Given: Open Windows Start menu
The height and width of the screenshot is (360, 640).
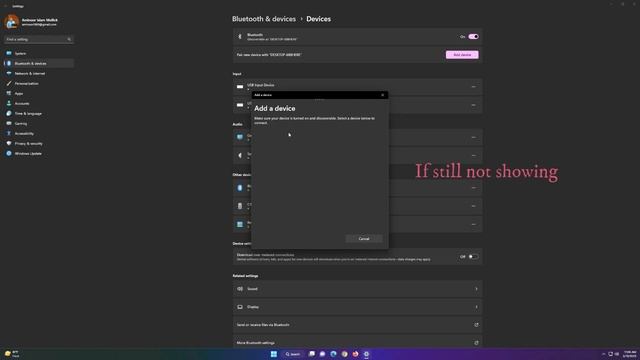Looking at the screenshot, I should coord(273,354).
